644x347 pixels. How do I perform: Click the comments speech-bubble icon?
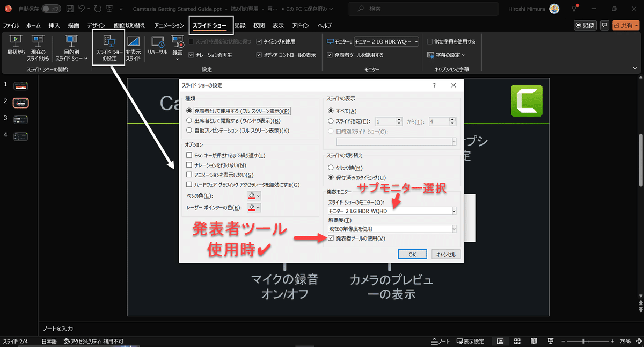pyautogui.click(x=604, y=25)
